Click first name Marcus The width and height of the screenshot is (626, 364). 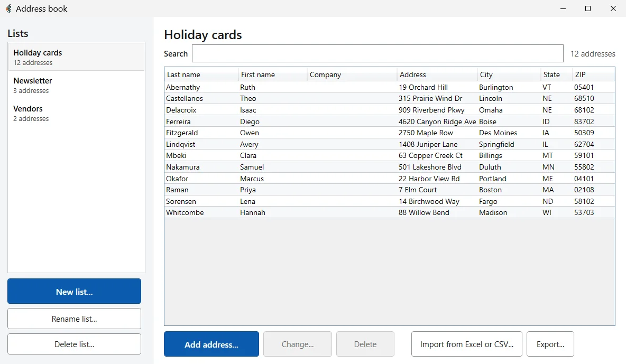tap(252, 179)
